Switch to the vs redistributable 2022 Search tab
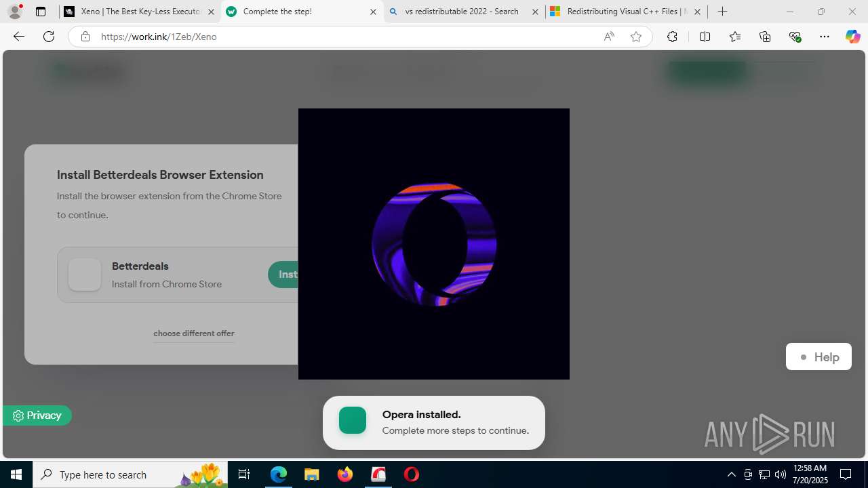 465,12
